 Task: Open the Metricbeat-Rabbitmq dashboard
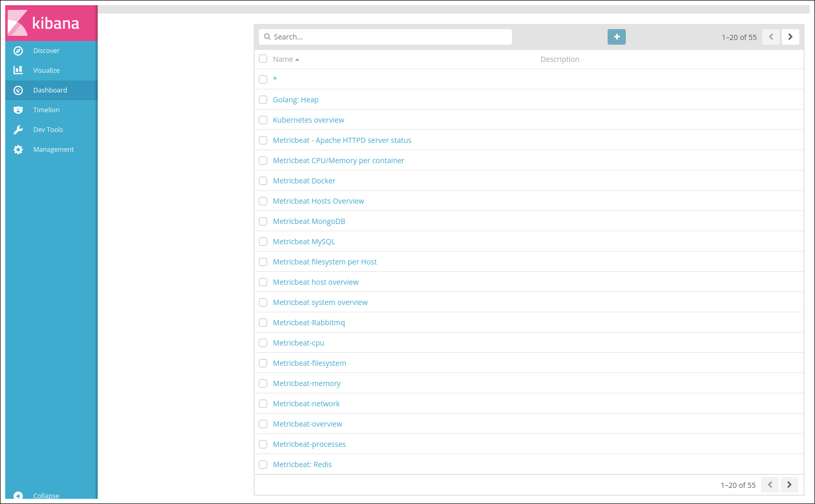(309, 323)
